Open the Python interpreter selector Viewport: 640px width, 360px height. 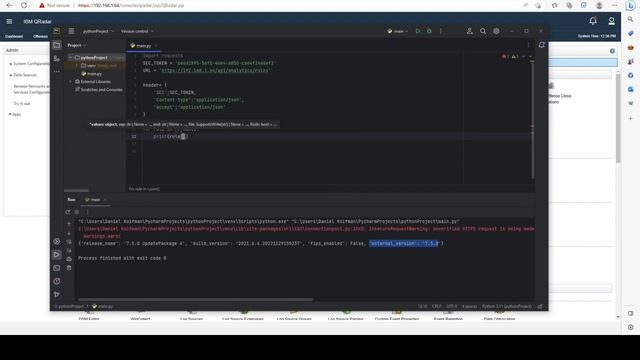(507, 306)
